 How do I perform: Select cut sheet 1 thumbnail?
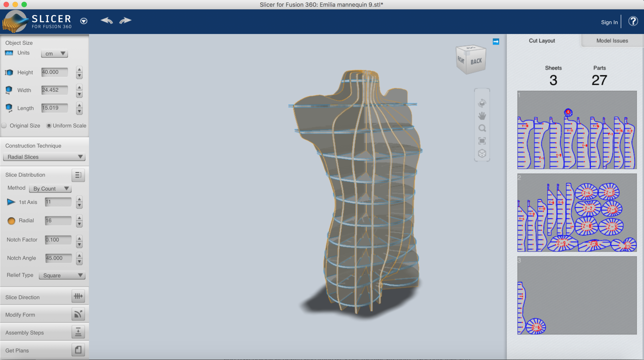(x=577, y=130)
